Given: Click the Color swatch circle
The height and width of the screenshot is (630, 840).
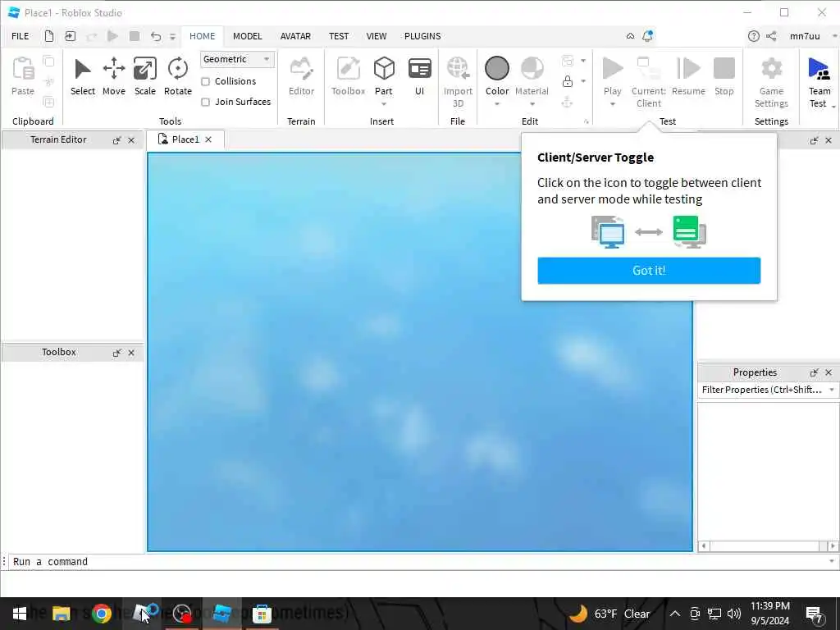Looking at the screenshot, I should coord(496,69).
